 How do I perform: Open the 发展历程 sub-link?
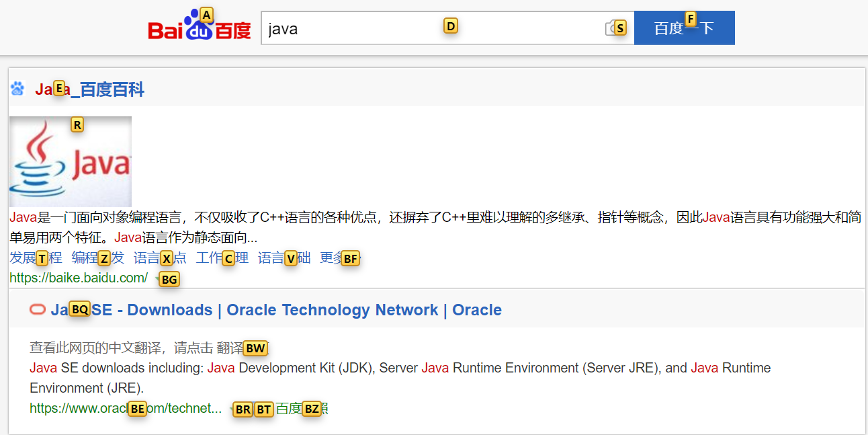36,258
